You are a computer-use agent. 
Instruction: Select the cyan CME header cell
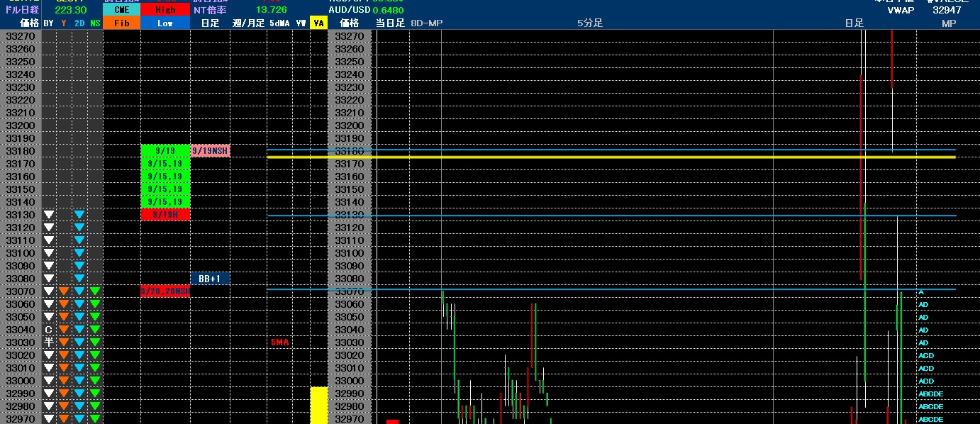point(121,10)
